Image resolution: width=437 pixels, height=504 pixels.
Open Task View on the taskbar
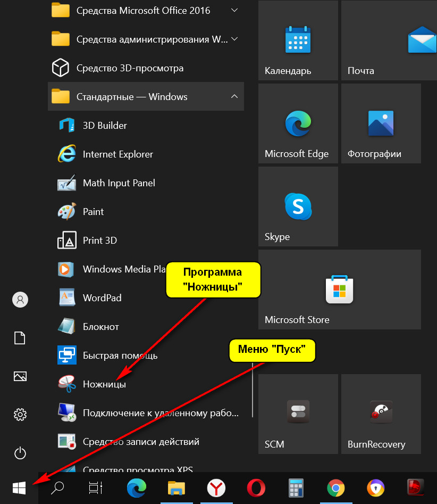click(x=96, y=488)
